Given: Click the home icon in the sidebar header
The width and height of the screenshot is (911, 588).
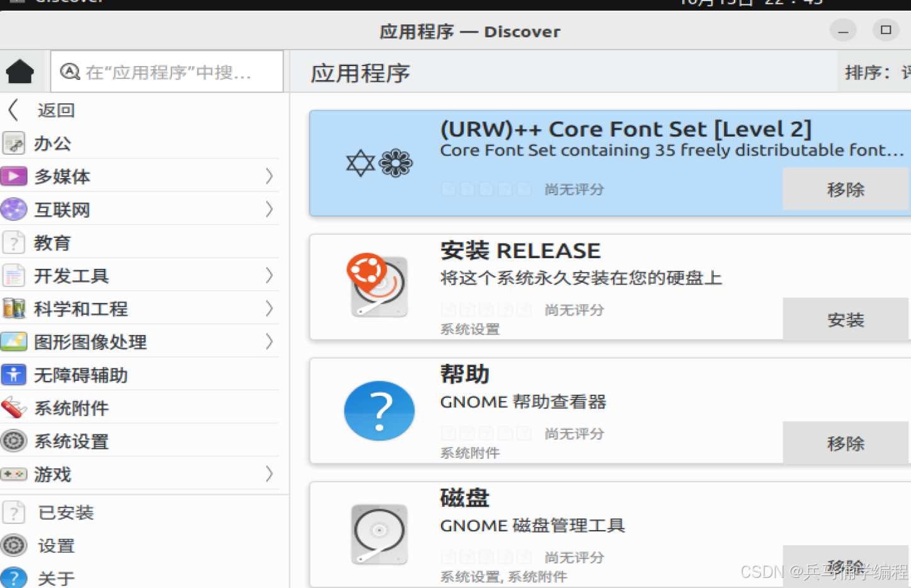Looking at the screenshot, I should pyautogui.click(x=20, y=72).
